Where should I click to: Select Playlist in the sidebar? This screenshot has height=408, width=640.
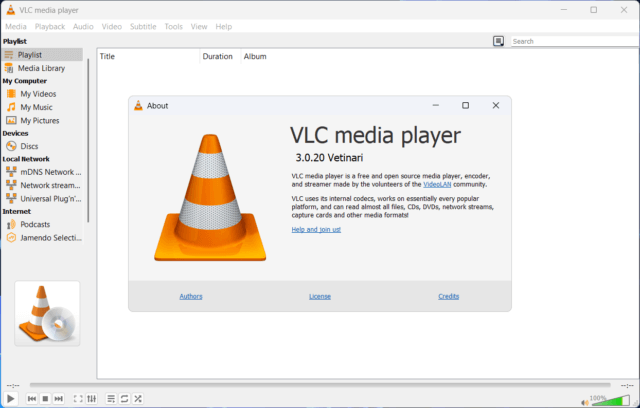[42, 55]
